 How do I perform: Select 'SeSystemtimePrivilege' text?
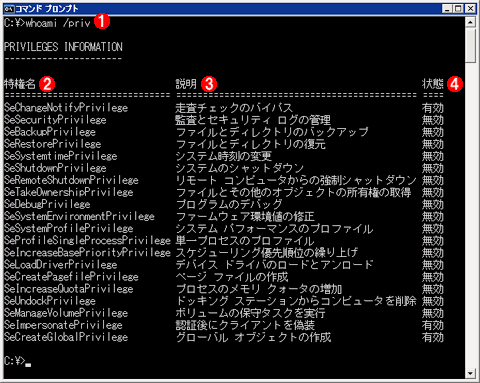click(61, 156)
